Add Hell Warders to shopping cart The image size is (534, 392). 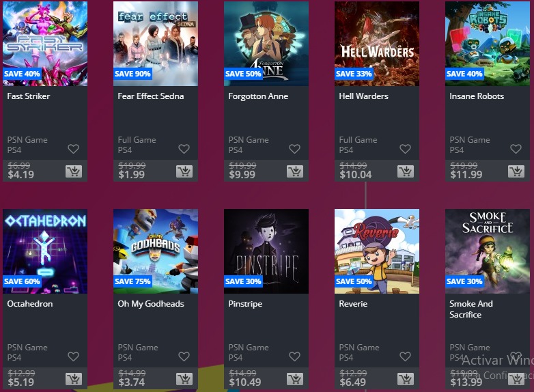coord(406,171)
